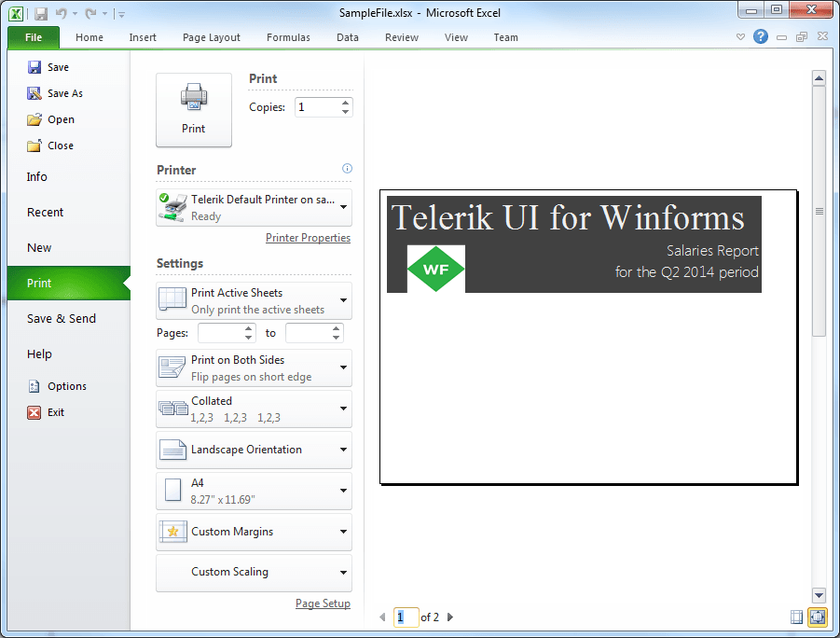Click into the Copies number field
Viewport: 840px width, 638px height.
(x=317, y=107)
